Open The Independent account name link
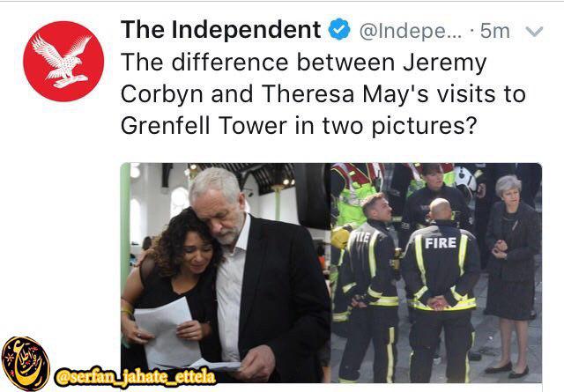This screenshot has width=564, height=392. pos(221,29)
